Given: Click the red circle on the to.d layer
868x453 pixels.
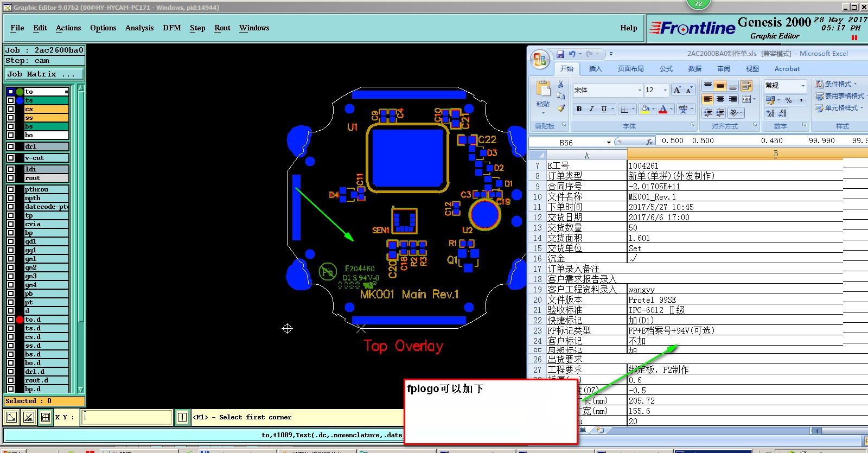Looking at the screenshot, I should tap(20, 320).
